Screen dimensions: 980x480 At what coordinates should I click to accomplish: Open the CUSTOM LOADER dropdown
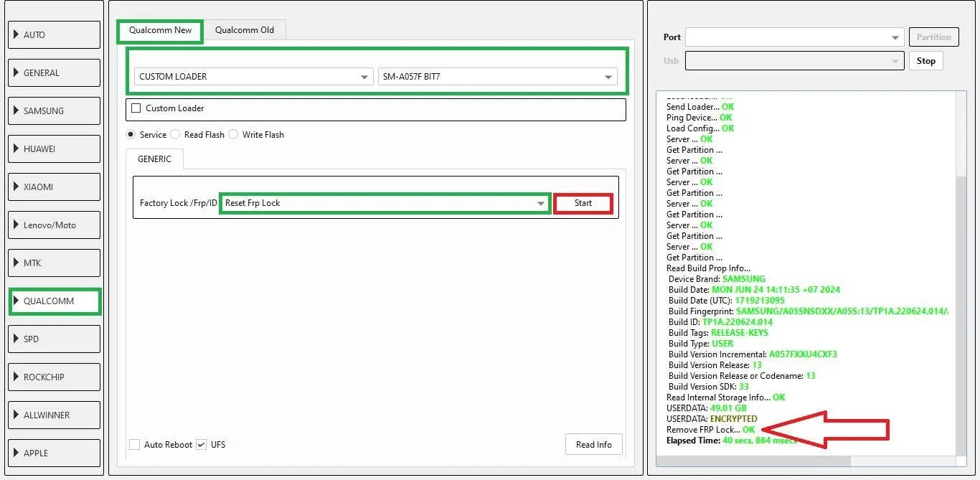coord(253,77)
